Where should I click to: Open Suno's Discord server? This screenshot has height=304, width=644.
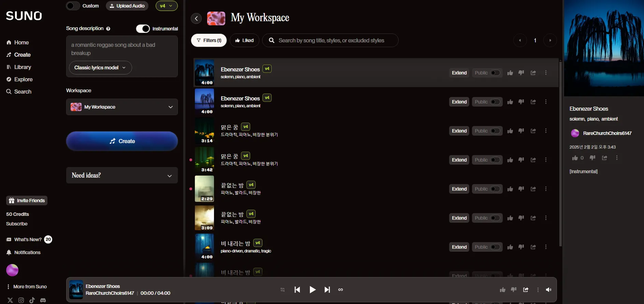(x=43, y=300)
